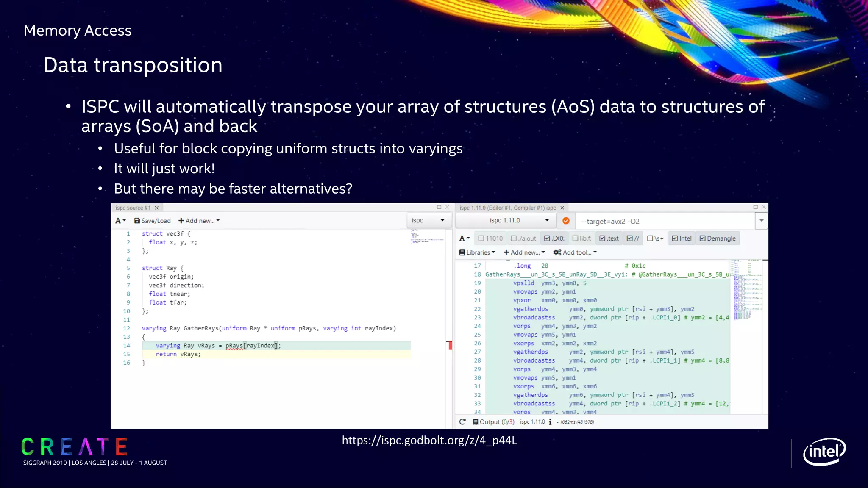Enable the \s+ whitespace trim filter
This screenshot has width=868, height=488.
pos(655,238)
